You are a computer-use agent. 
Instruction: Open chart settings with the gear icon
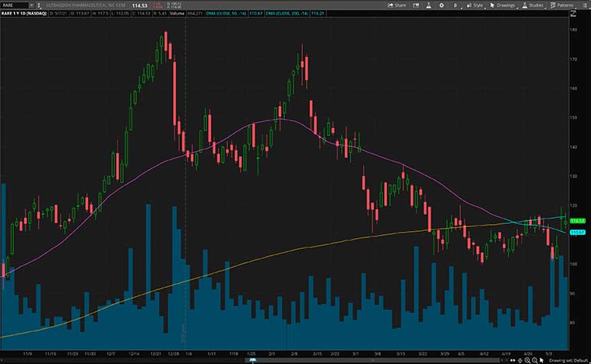(441, 5)
